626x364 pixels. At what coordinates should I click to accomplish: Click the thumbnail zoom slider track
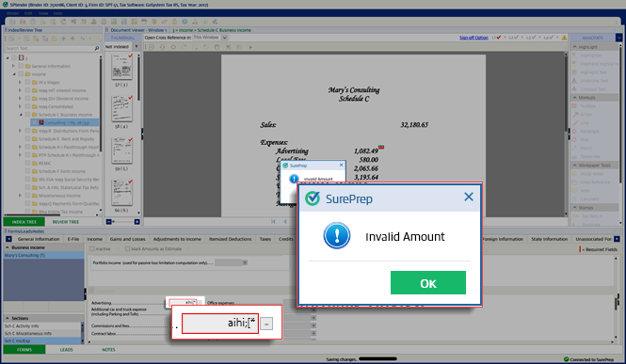pos(123,222)
